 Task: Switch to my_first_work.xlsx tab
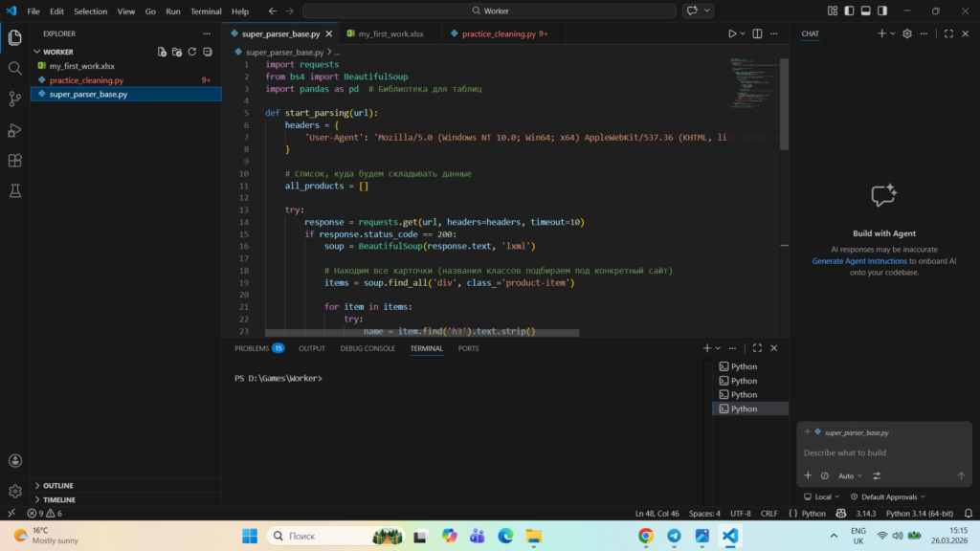pyautogui.click(x=390, y=33)
